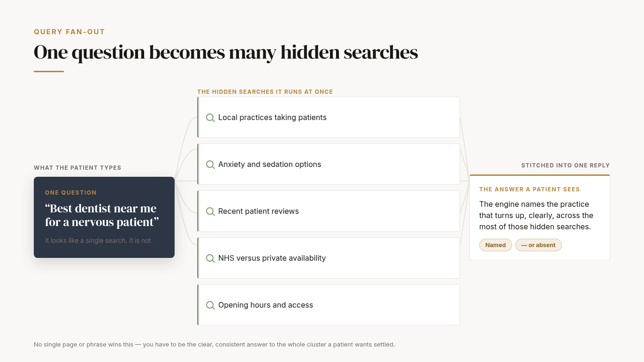This screenshot has width=644, height=362.
Task: Open the Anxiety and sedation options card
Action: 329,164
